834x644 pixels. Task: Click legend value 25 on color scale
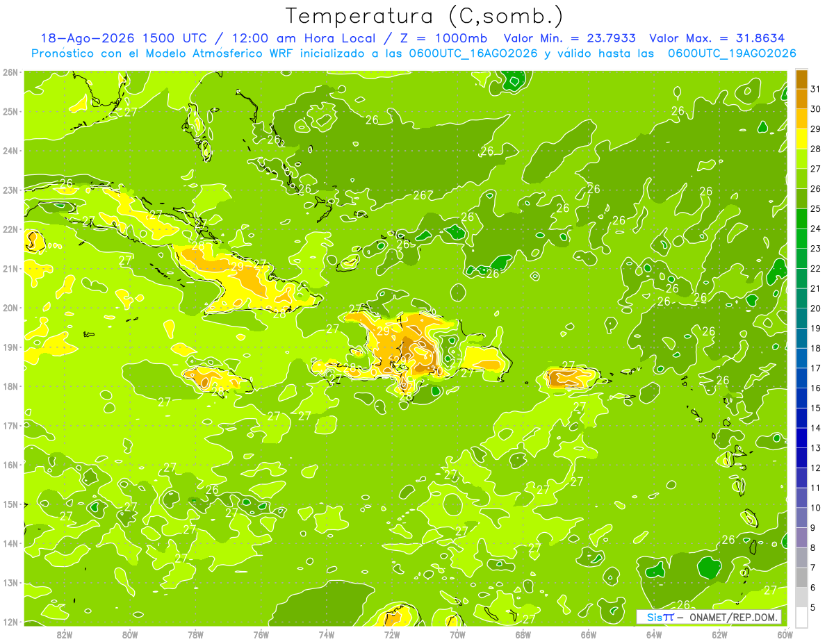click(x=816, y=209)
